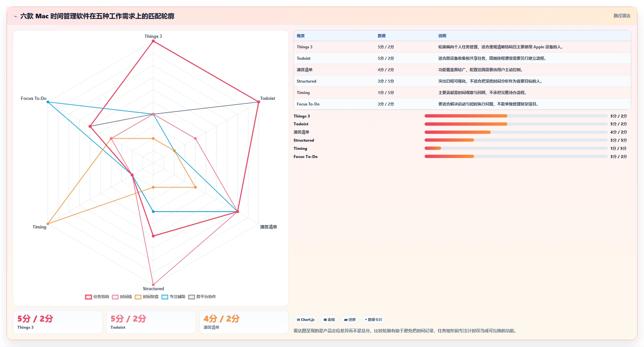This screenshot has height=347, width=644.
Task: Click the Focus To-Do progress bar
Action: pyautogui.click(x=516, y=156)
